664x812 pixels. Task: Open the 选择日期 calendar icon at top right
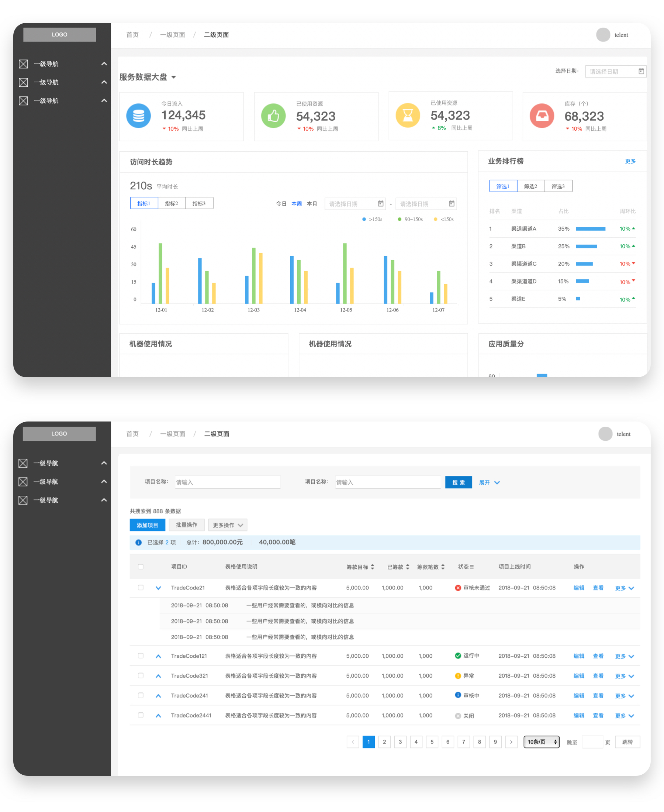pos(641,71)
